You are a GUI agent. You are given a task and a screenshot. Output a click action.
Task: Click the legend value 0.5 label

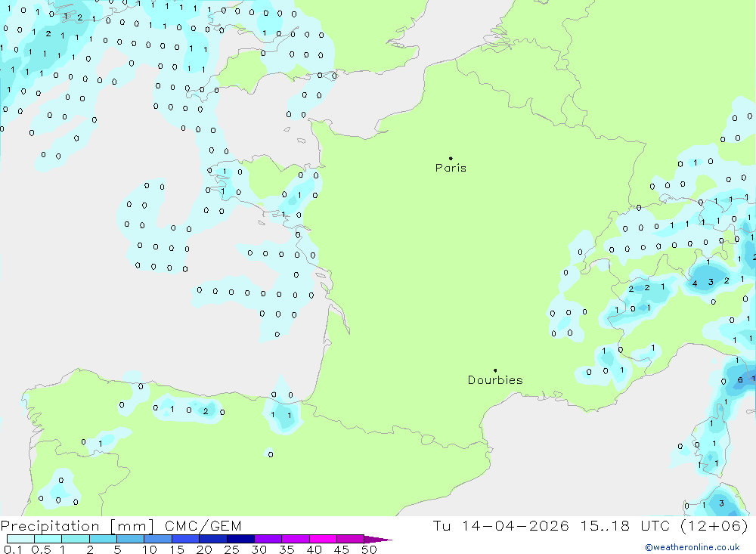pyautogui.click(x=41, y=549)
